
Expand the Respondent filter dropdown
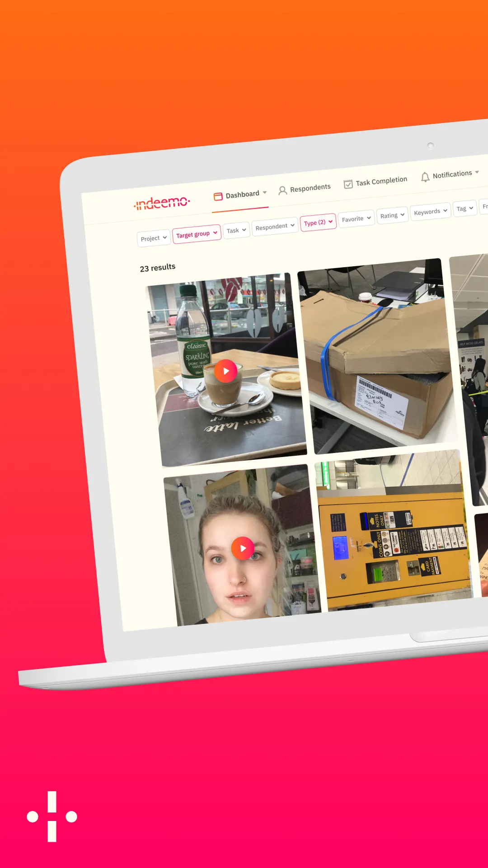275,226
